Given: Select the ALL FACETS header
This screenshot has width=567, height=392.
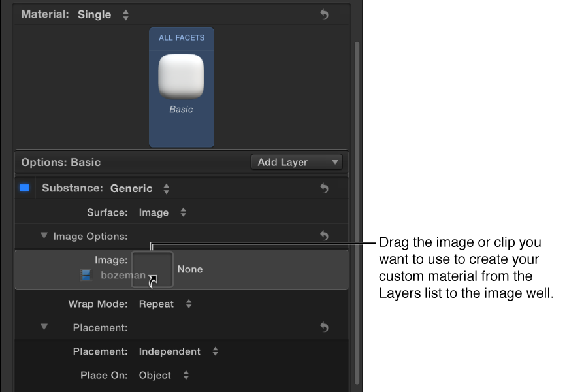Looking at the screenshot, I should click(x=181, y=38).
